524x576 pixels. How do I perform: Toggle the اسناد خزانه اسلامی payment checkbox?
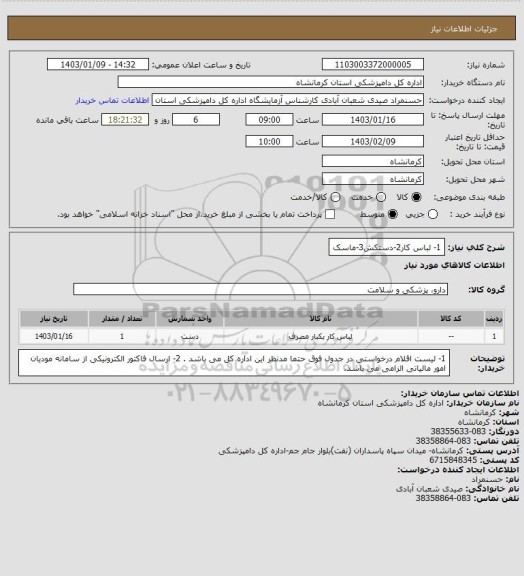(330, 214)
